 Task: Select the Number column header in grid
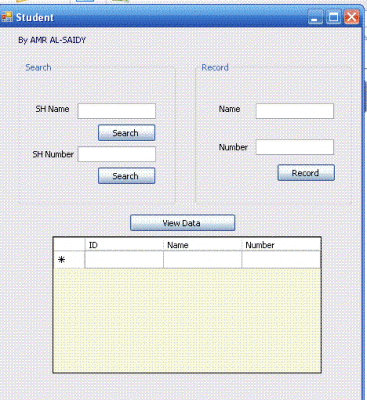click(281, 245)
